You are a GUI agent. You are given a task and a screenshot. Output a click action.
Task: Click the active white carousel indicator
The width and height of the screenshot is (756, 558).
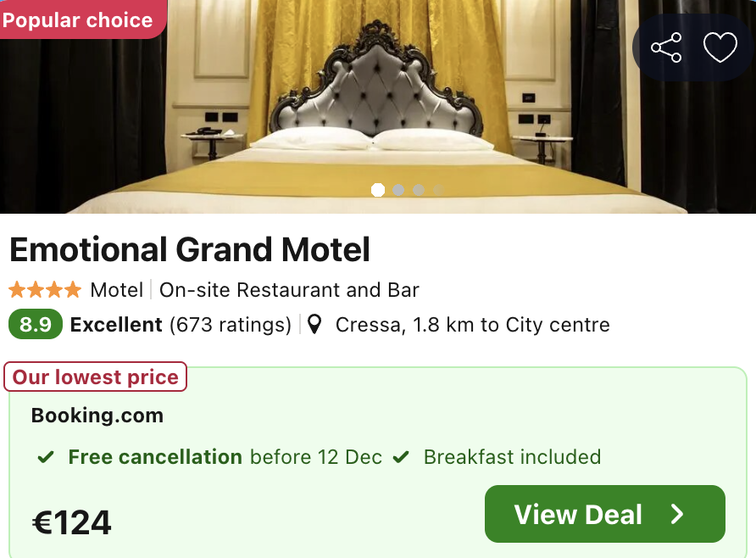click(x=378, y=190)
